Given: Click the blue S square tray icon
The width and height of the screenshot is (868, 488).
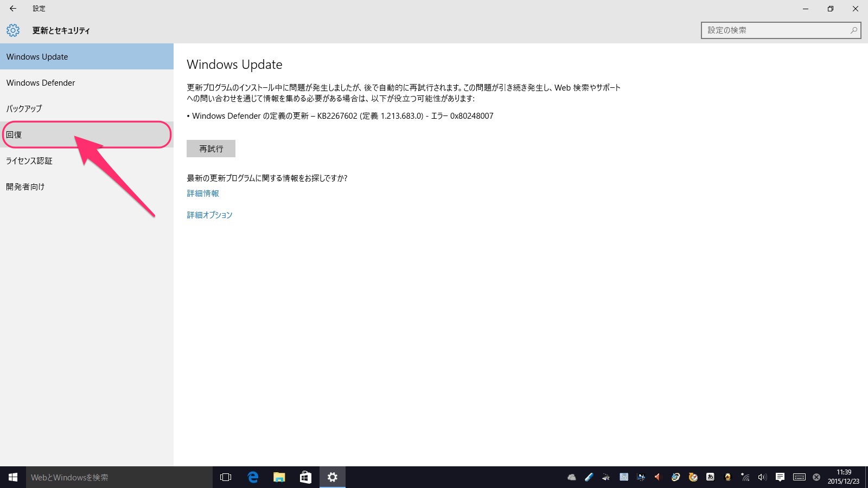Looking at the screenshot, I should (x=624, y=477).
